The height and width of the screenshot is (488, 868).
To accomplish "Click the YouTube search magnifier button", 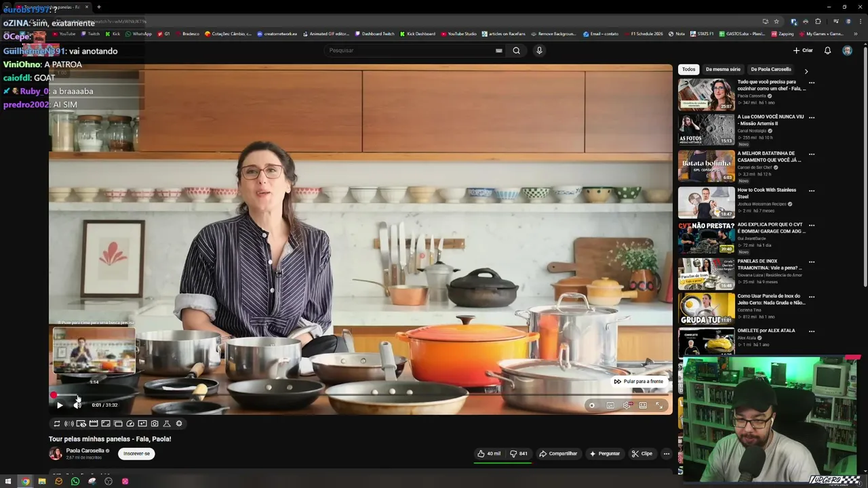I will click(x=516, y=50).
